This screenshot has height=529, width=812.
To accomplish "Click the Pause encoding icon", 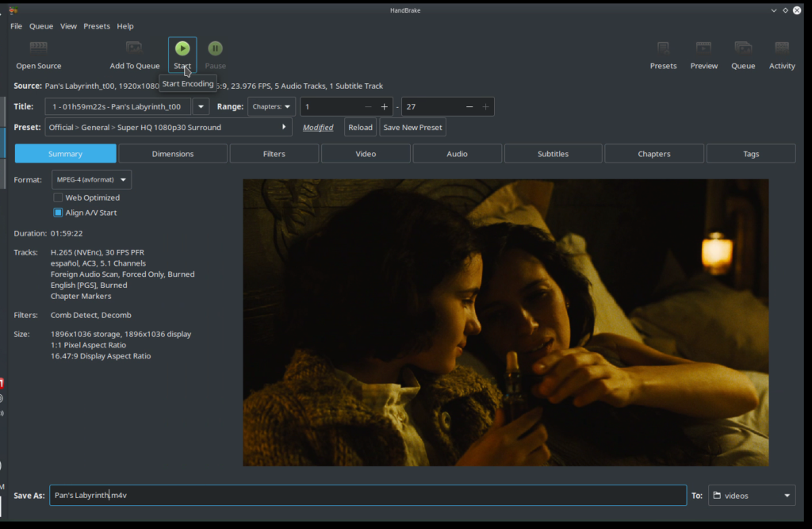I will [x=216, y=48].
